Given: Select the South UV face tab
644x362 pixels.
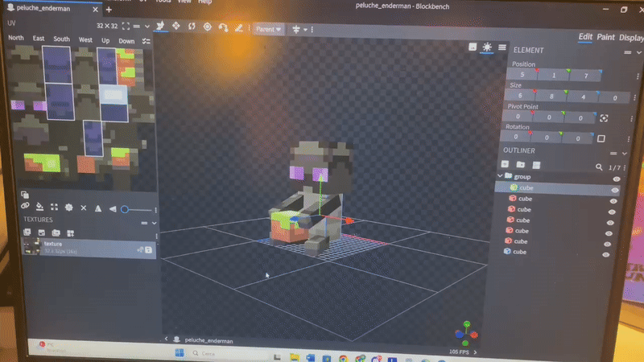Looking at the screenshot, I should click(x=61, y=39).
